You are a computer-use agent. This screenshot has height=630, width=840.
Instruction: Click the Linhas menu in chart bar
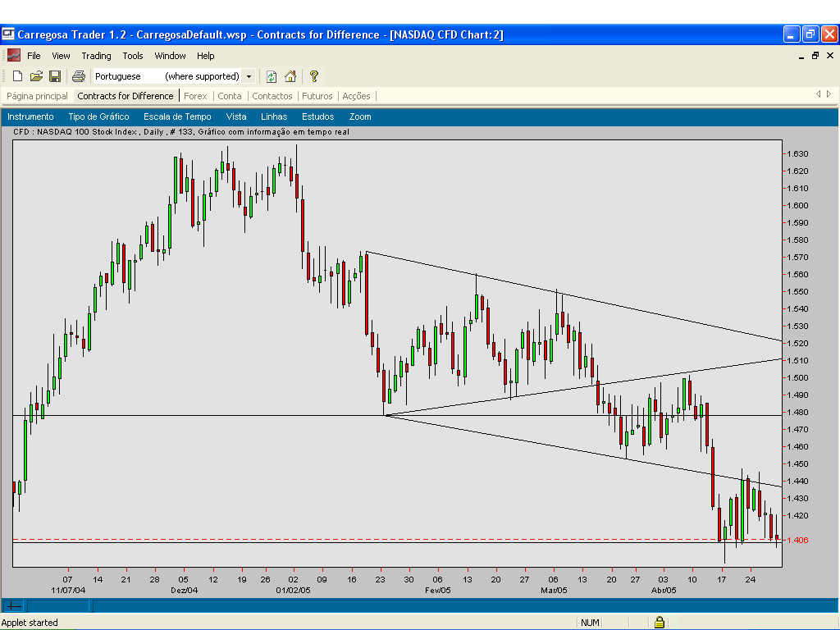click(274, 116)
